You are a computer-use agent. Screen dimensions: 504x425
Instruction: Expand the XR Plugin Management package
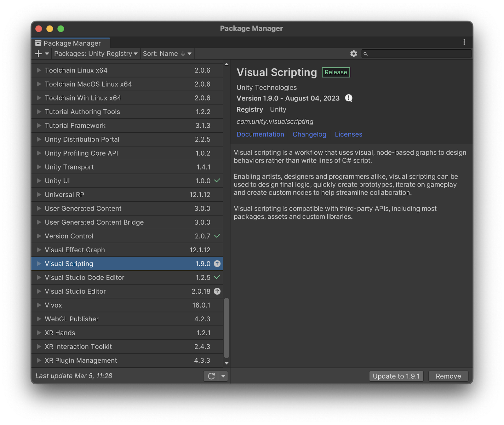[39, 360]
